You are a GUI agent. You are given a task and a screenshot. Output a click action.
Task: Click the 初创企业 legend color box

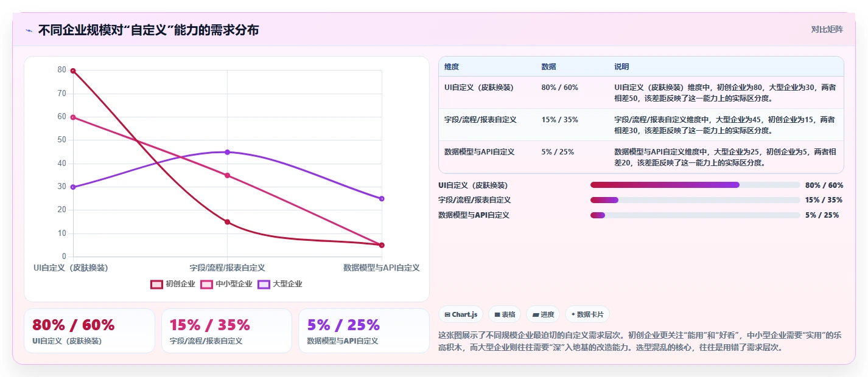pos(157,284)
